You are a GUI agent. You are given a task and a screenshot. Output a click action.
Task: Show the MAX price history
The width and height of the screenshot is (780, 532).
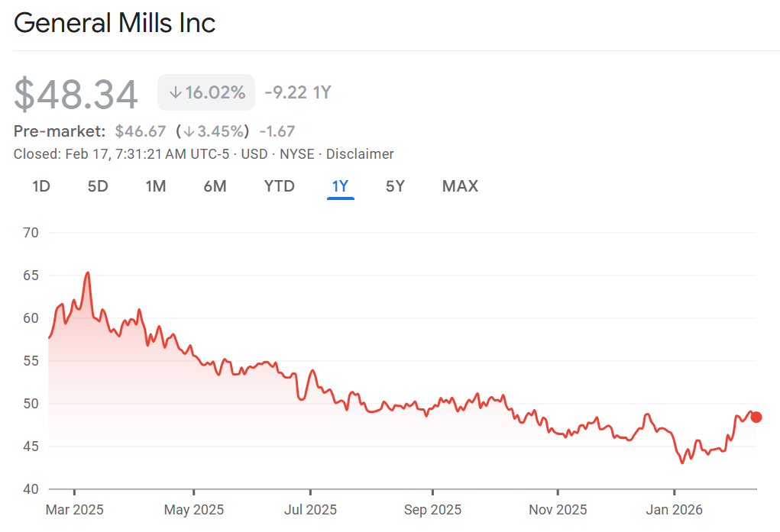(x=460, y=186)
